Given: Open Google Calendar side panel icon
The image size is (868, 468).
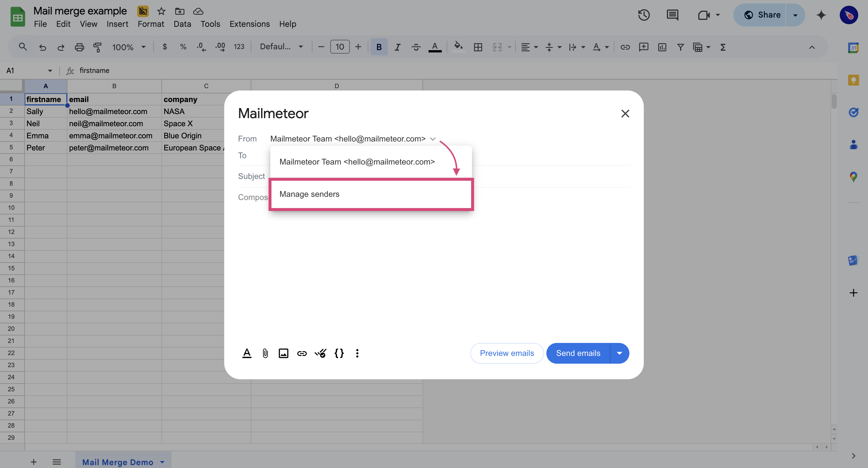Looking at the screenshot, I should [x=853, y=48].
